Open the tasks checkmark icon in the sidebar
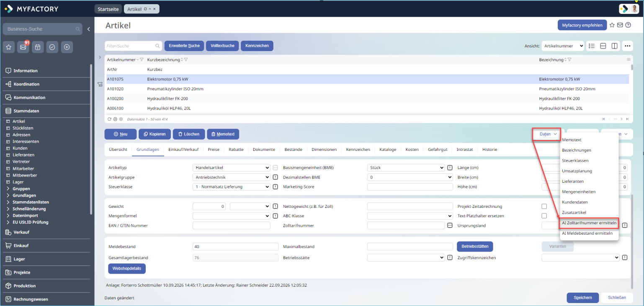644x306 pixels. [x=52, y=47]
